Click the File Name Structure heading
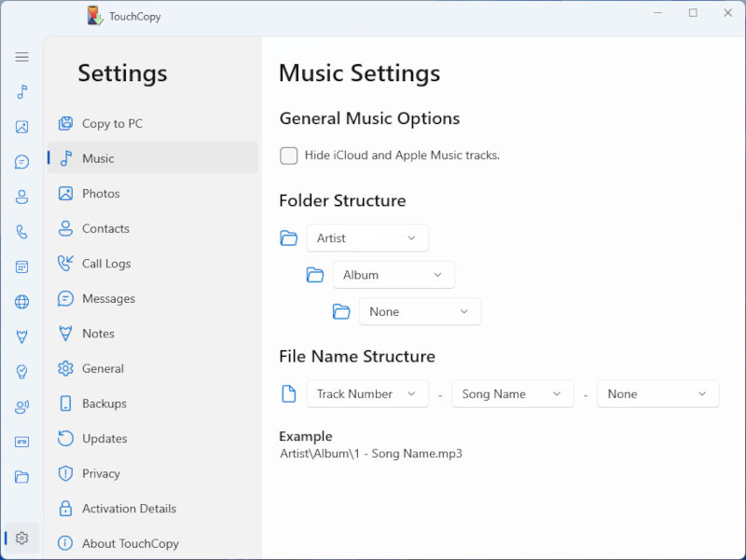The height and width of the screenshot is (560, 746). tap(357, 357)
